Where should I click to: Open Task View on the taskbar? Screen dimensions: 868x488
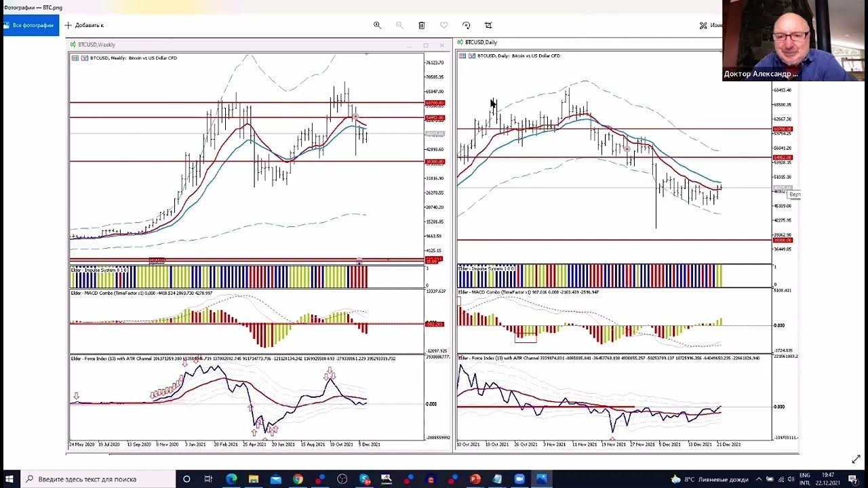pyautogui.click(x=208, y=479)
